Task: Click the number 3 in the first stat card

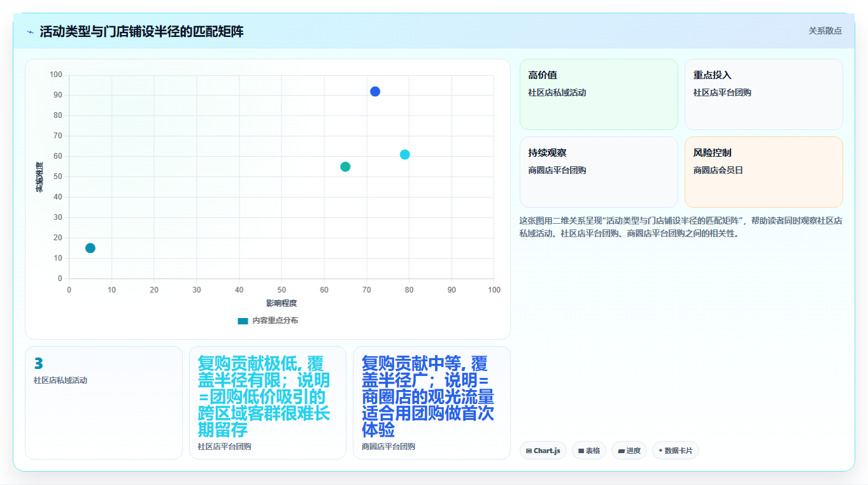Action: 38,363
